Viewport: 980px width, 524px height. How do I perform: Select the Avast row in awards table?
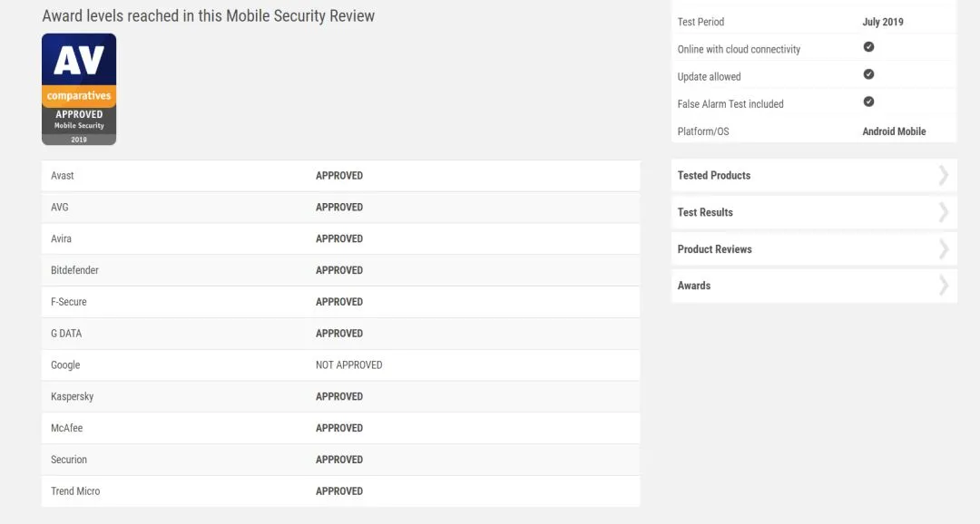tap(63, 176)
